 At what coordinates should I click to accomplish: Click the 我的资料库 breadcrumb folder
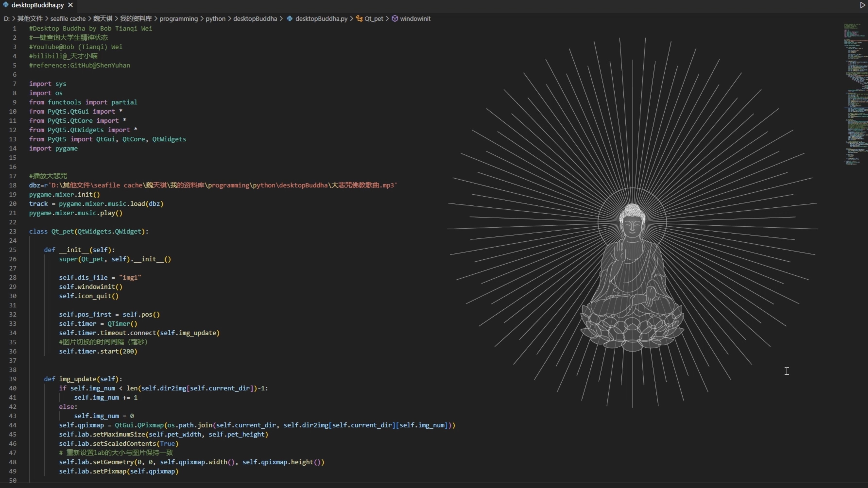pyautogui.click(x=136, y=18)
